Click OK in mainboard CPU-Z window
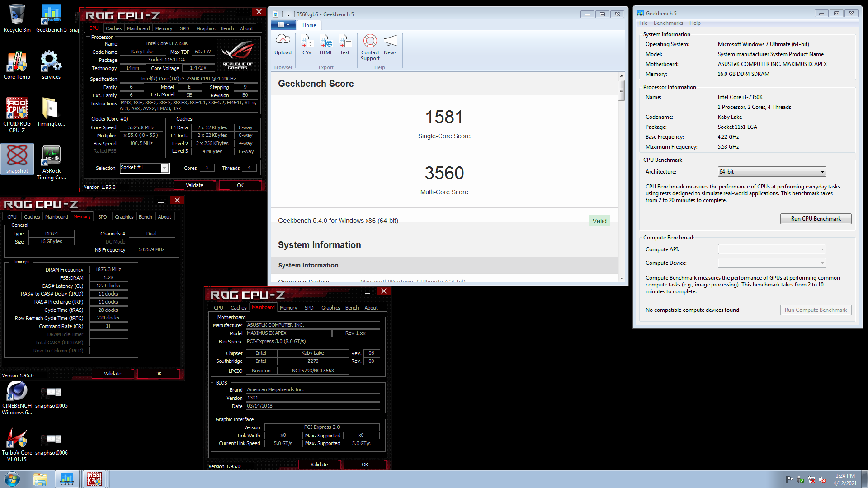868x488 pixels. coord(365,465)
